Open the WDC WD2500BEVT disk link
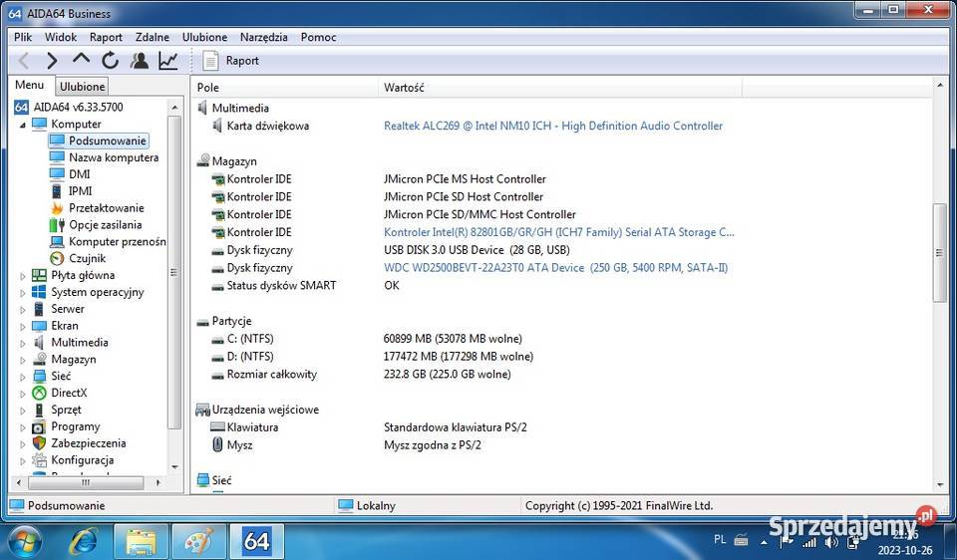This screenshot has height=560, width=957. point(555,268)
